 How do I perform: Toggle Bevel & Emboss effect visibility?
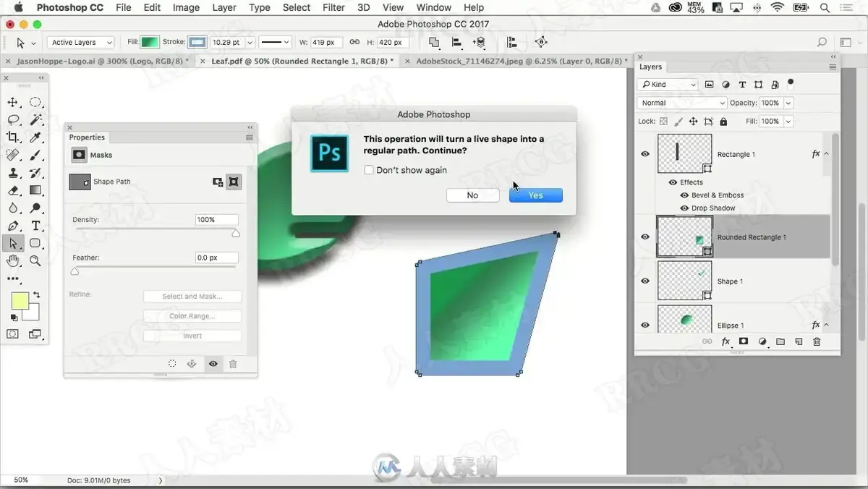coord(684,195)
